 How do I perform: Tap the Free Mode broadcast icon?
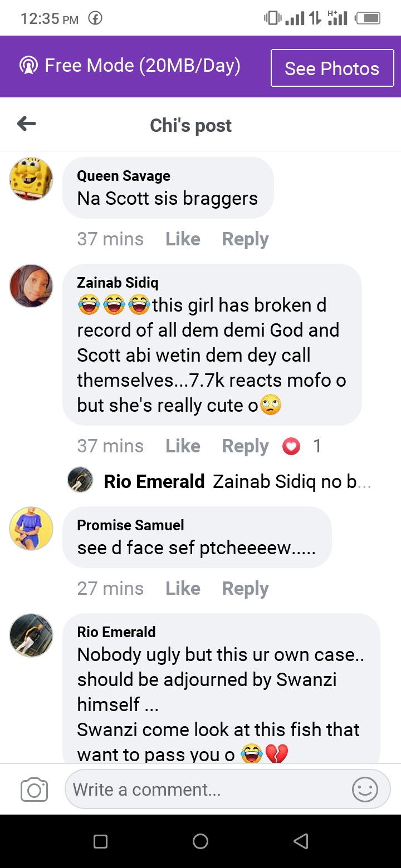pyautogui.click(x=28, y=66)
